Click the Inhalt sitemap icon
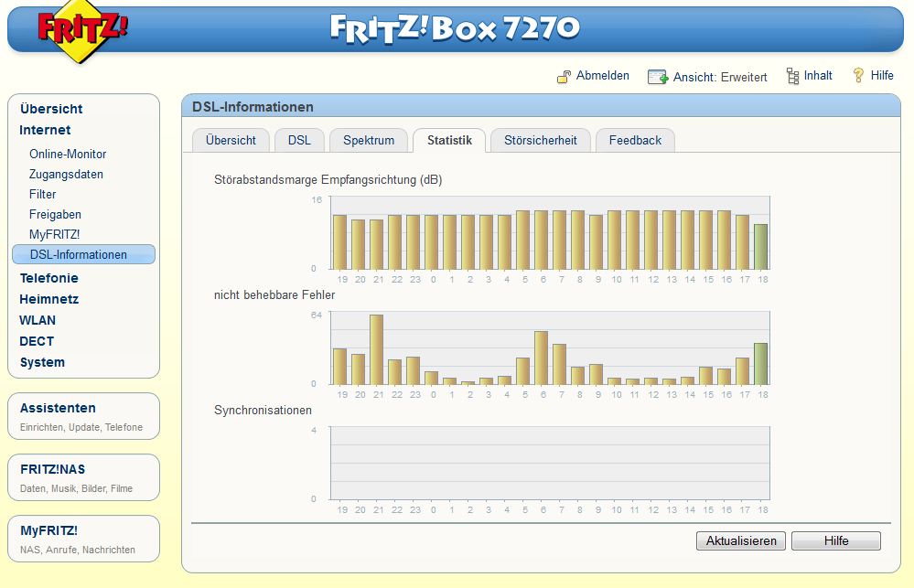Viewport: 914px width, 588px height. [x=792, y=76]
